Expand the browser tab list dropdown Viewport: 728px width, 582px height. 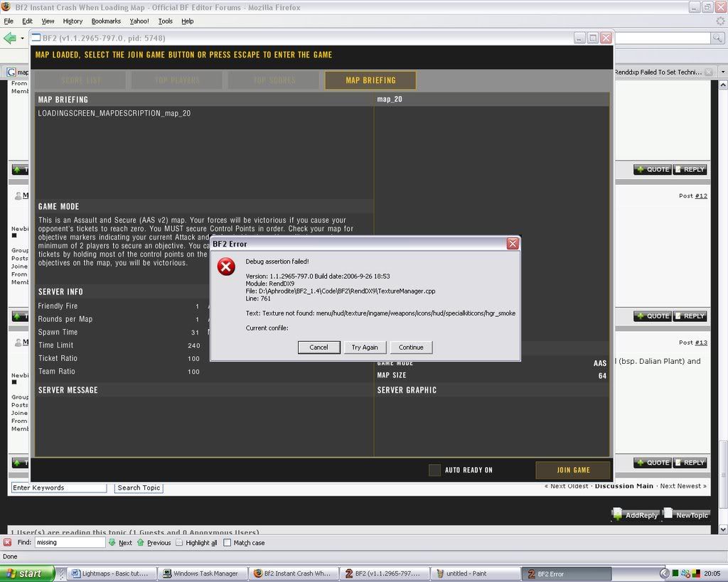pyautogui.click(x=722, y=72)
